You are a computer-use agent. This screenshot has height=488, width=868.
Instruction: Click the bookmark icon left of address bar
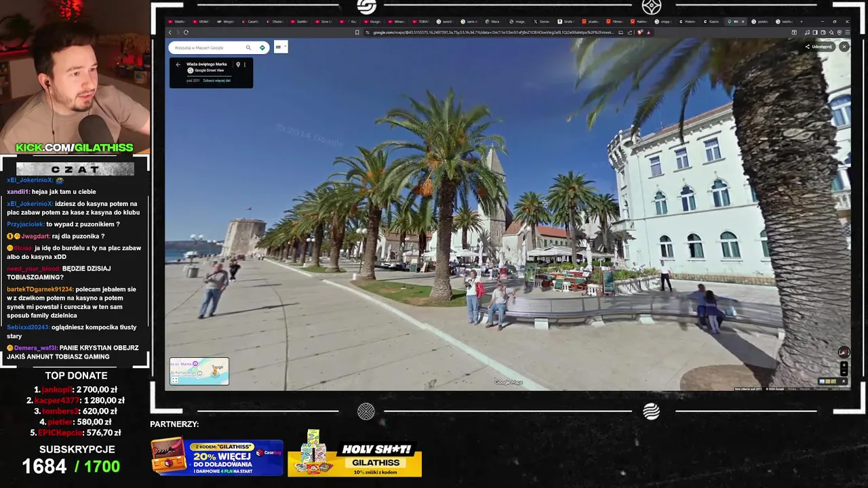pos(357,33)
